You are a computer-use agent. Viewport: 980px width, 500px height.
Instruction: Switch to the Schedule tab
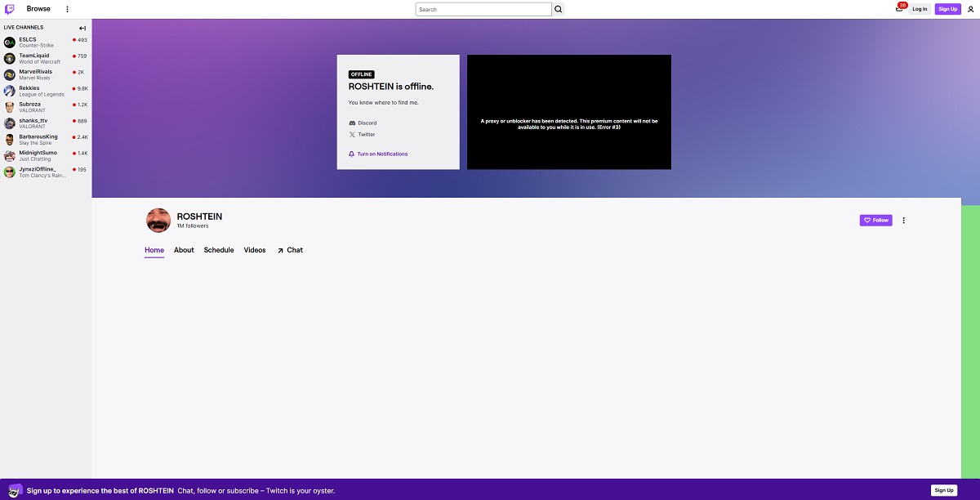(x=219, y=250)
